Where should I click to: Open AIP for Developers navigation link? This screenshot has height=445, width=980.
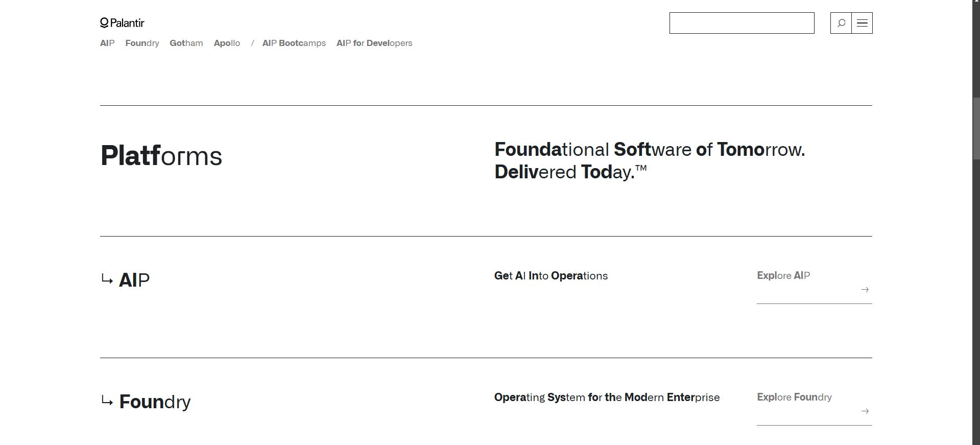tap(374, 43)
